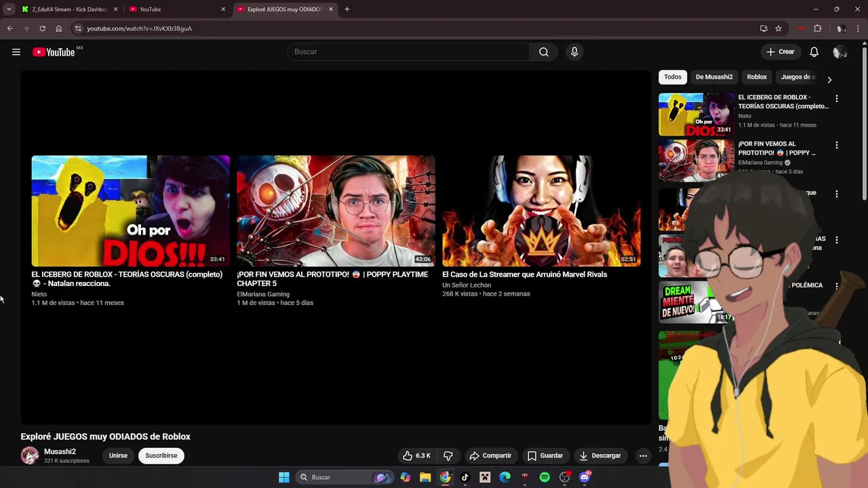This screenshot has height=488, width=868.
Task: Open the notifications bell
Action: [x=814, y=52]
